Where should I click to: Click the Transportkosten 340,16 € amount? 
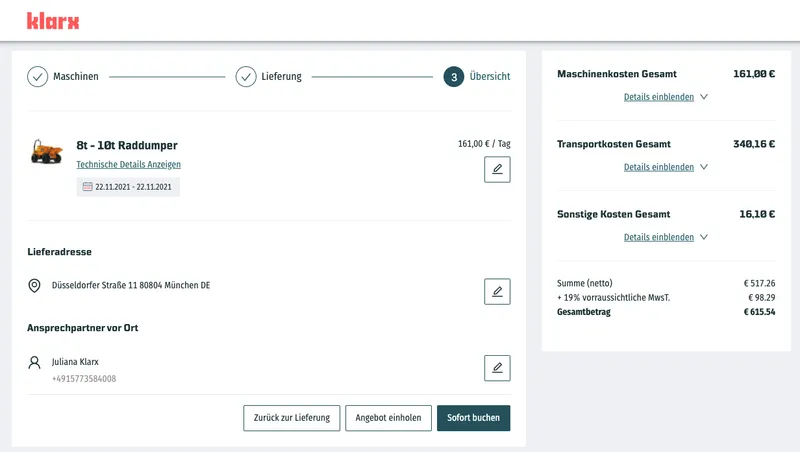tap(754, 144)
